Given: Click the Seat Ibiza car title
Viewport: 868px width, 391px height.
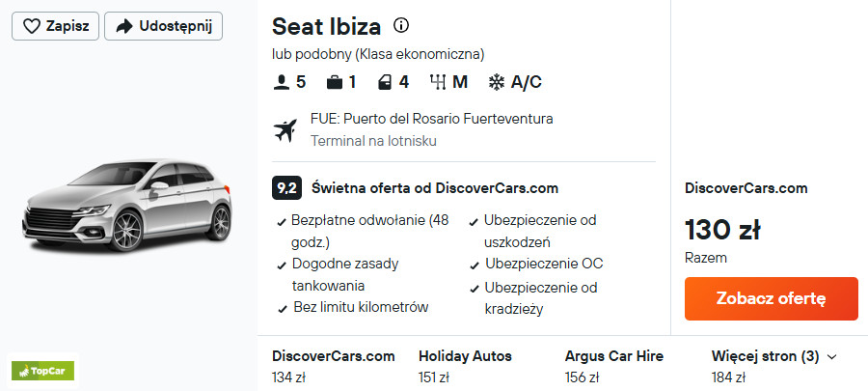Looking at the screenshot, I should [x=326, y=26].
